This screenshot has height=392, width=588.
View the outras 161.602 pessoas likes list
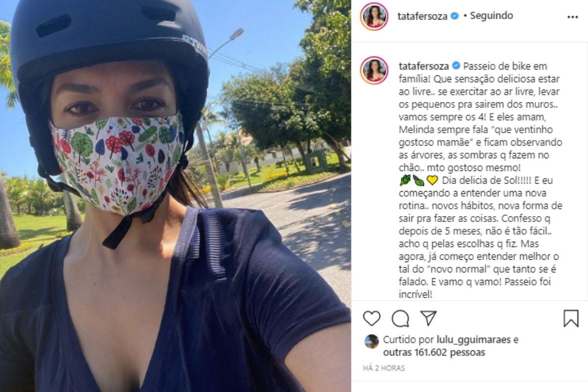[434, 352]
